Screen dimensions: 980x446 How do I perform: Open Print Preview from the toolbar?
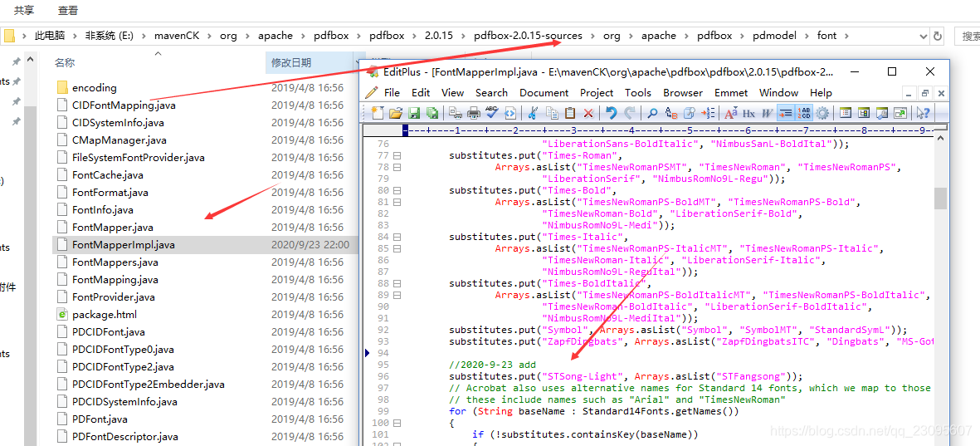(455, 113)
